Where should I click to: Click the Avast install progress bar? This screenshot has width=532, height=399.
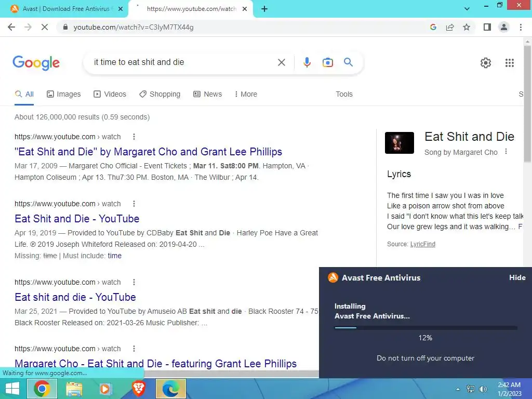tap(426, 328)
